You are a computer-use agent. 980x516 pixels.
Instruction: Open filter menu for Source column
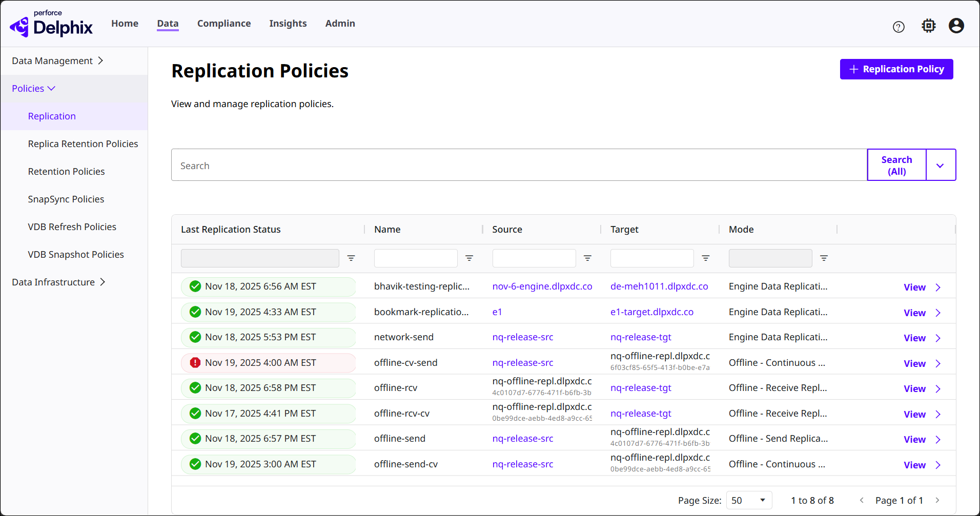pos(587,258)
